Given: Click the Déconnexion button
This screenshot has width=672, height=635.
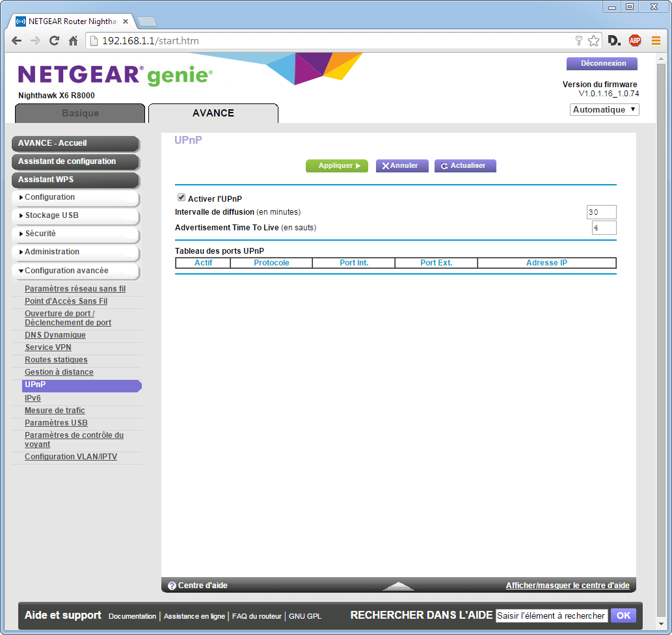Looking at the screenshot, I should tap(602, 64).
